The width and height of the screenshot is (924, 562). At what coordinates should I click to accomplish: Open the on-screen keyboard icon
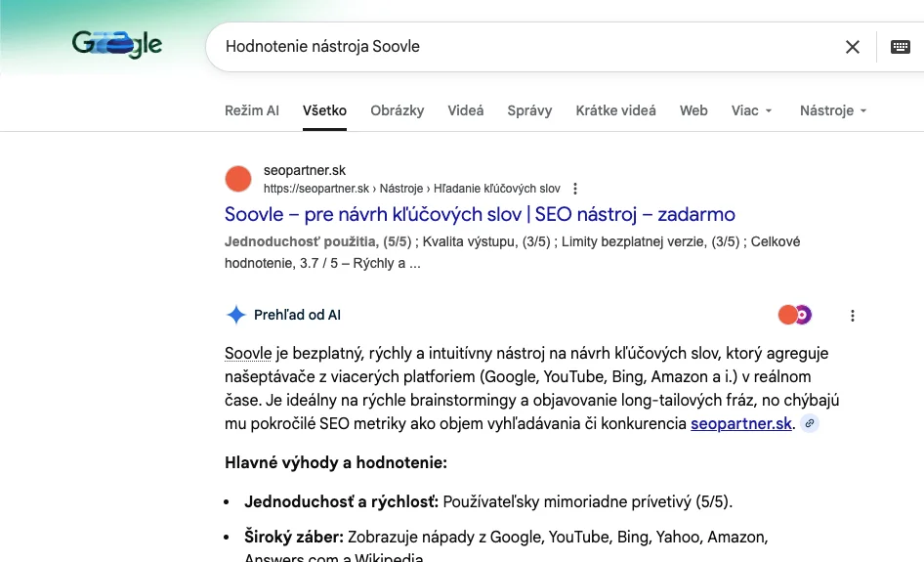point(901,47)
